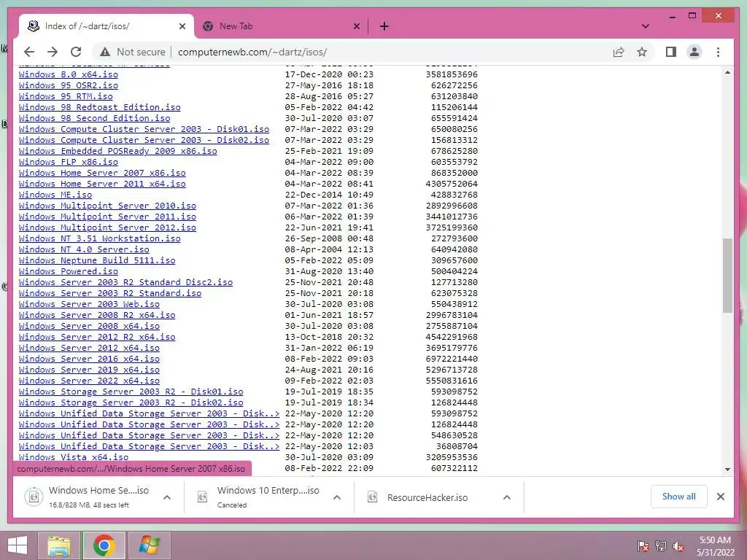Viewport: 747px width, 560px height.
Task: Download Windows Server 2008 R2 x64.iso
Action: [97, 316]
